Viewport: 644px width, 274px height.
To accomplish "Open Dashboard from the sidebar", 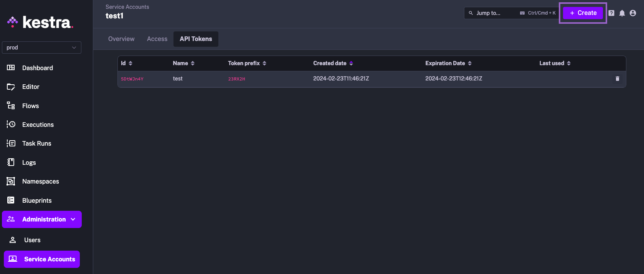I will [x=37, y=68].
